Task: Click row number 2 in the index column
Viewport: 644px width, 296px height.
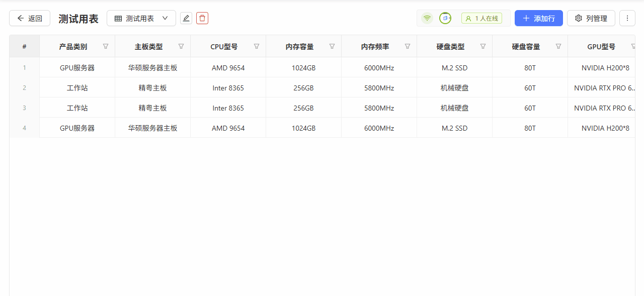Action: coord(24,87)
